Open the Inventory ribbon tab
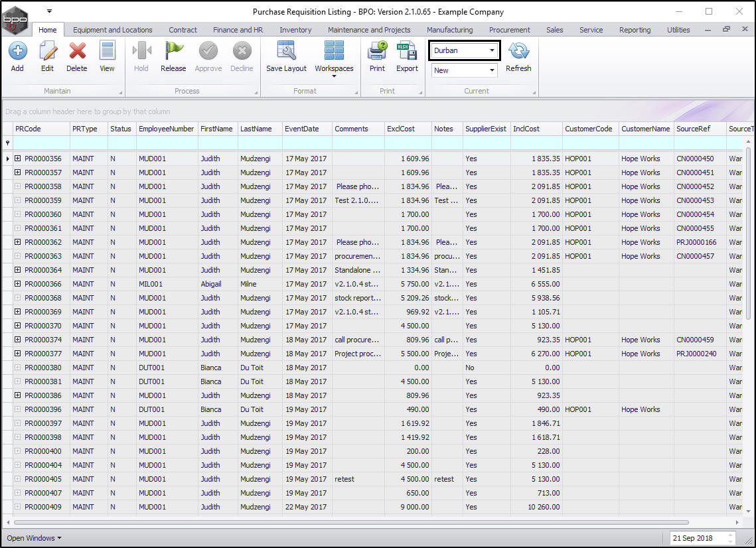The height and width of the screenshot is (548, 756). point(295,30)
